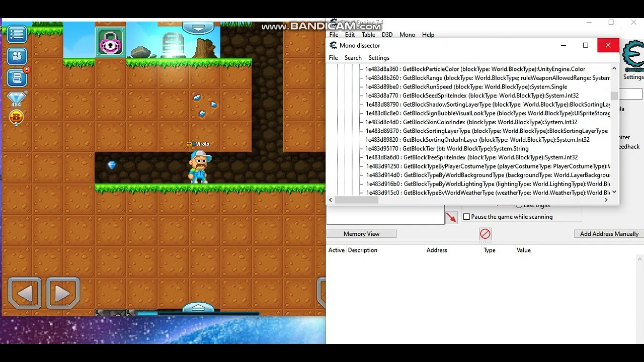Click the vertical scrollbar thumb in Mono dissector
644x362 pixels.
(x=614, y=96)
